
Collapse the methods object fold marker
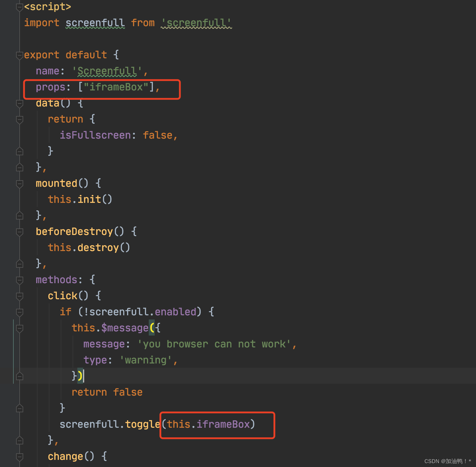pos(20,280)
